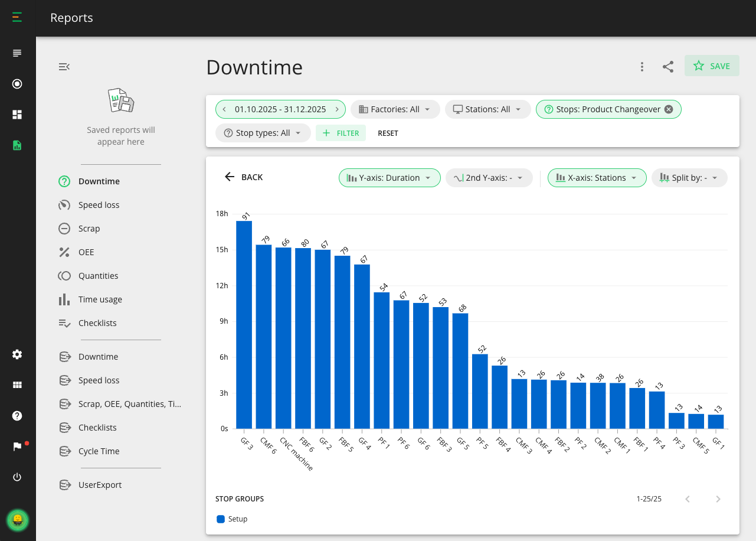This screenshot has height=541, width=756.
Task: Open the Checklists report
Action: 97,322
